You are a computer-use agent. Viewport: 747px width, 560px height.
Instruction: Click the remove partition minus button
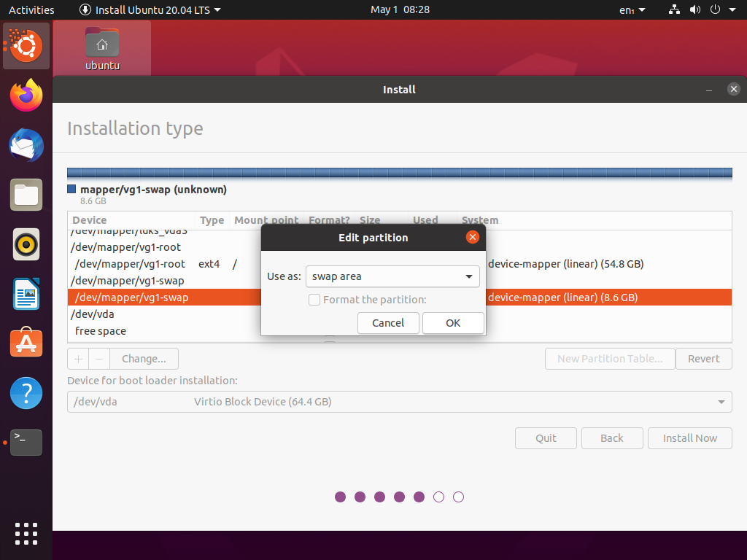(99, 359)
